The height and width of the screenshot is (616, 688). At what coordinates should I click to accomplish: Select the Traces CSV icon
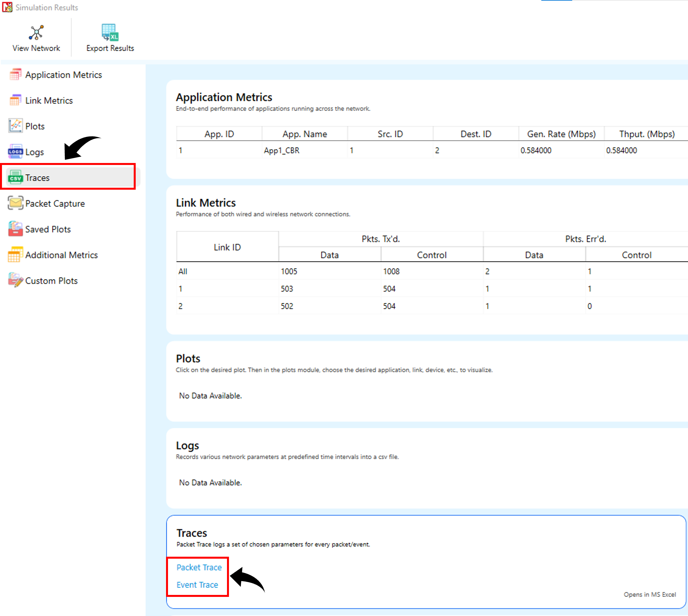tap(15, 177)
